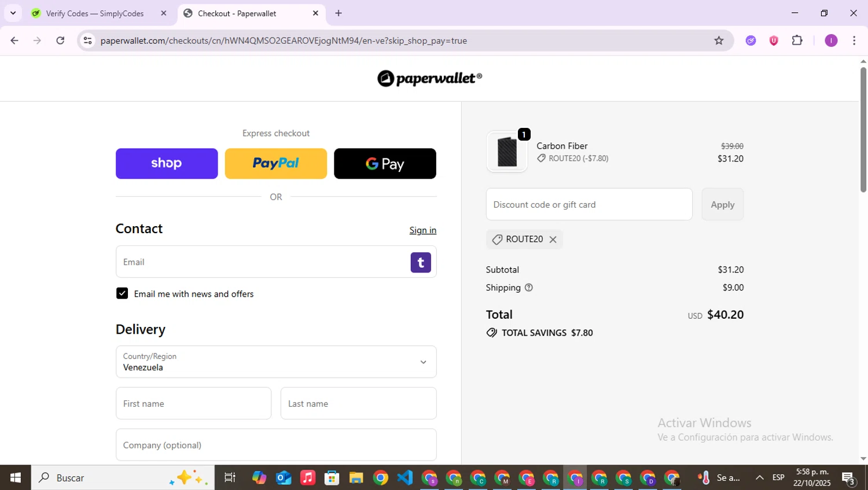868x490 pixels.
Task: Open the Sign in link
Action: [423, 230]
